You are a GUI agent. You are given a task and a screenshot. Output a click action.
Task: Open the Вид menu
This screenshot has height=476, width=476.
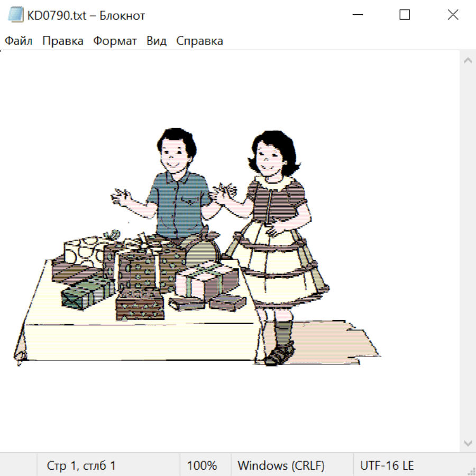coord(157,41)
